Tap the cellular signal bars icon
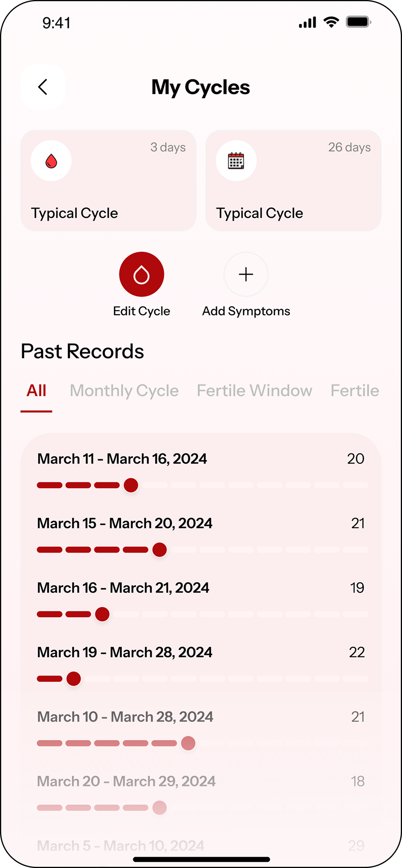Screen dimensions: 402x868 (x=307, y=22)
